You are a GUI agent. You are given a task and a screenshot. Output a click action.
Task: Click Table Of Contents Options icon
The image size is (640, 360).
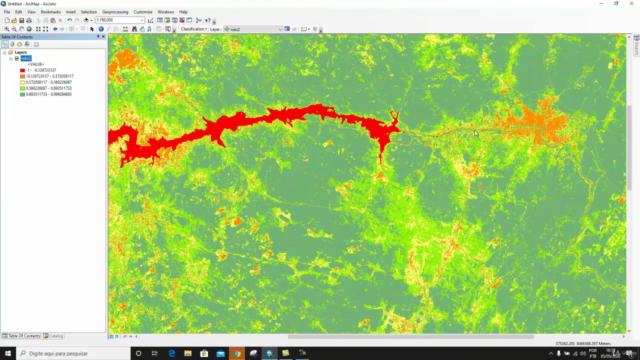pyautogui.click(x=36, y=44)
